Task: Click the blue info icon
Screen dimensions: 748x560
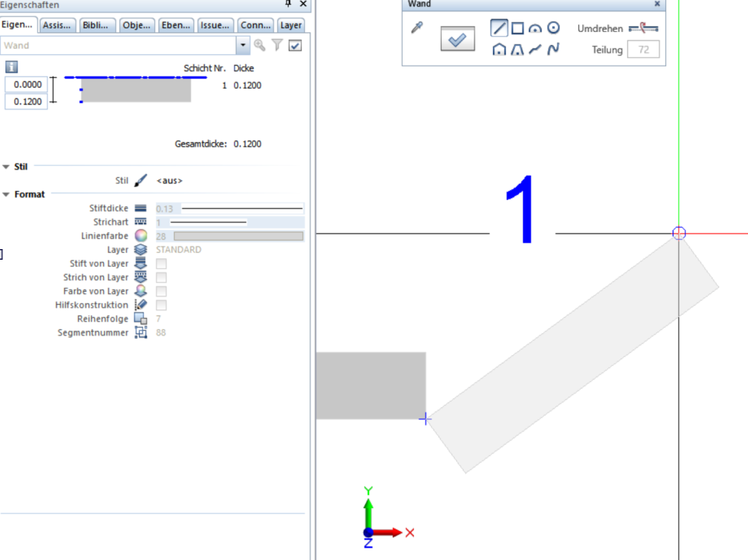Action: click(11, 67)
